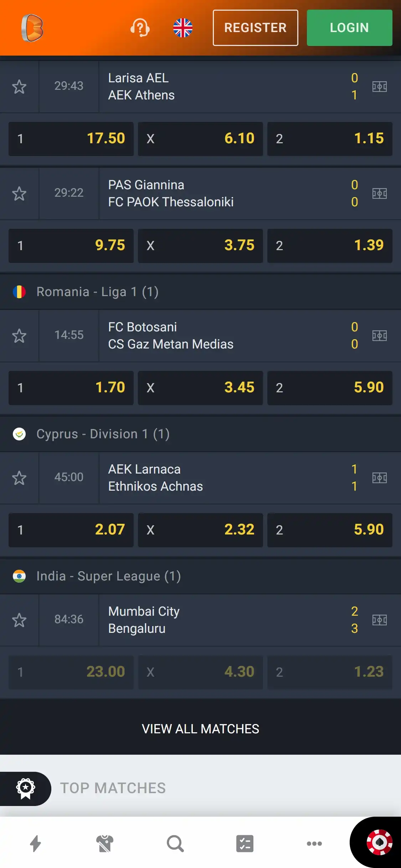Show pitch view for AEK Larnaca match
This screenshot has width=401, height=868.
pyautogui.click(x=379, y=477)
